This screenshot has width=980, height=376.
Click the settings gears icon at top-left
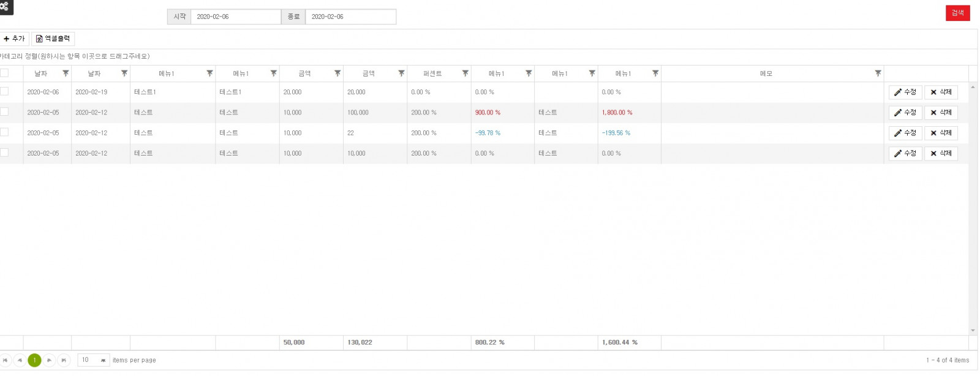[x=5, y=7]
